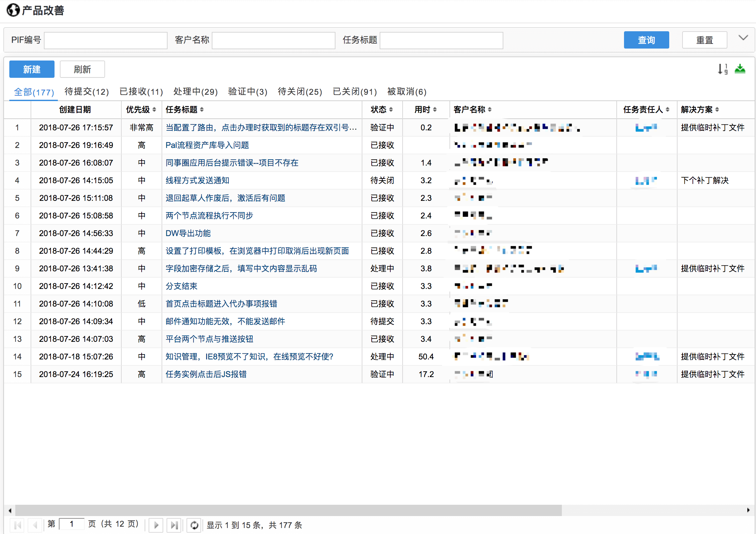Click the 低 priority cell in row 11
The image size is (756, 534).
[142, 304]
